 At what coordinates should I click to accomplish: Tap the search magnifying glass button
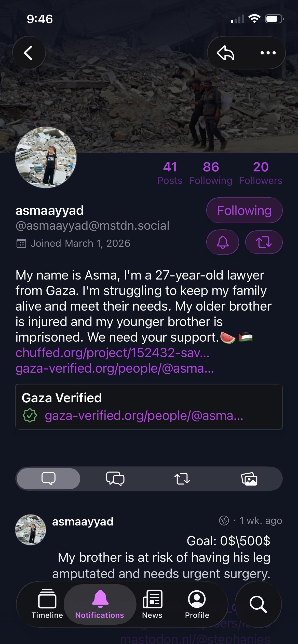pyautogui.click(x=258, y=604)
